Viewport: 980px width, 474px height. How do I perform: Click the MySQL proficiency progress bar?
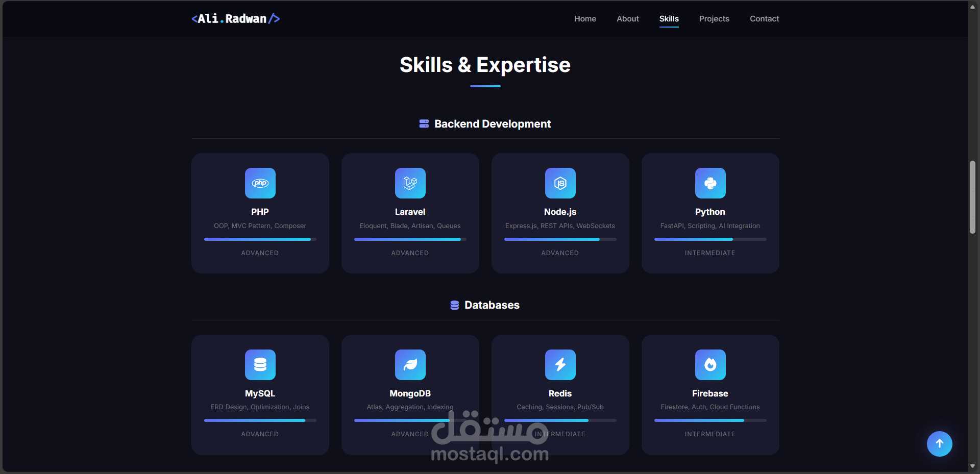(x=260, y=420)
